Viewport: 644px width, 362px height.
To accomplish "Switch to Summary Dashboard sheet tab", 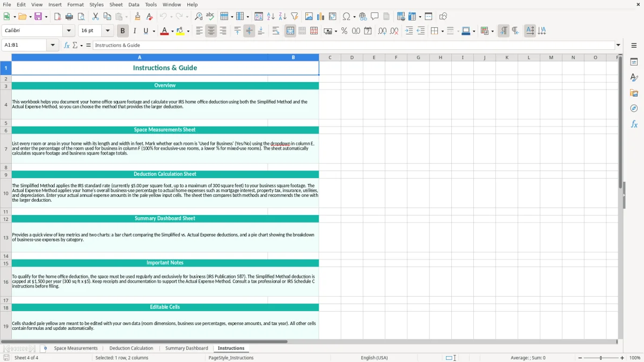I will click(x=187, y=348).
